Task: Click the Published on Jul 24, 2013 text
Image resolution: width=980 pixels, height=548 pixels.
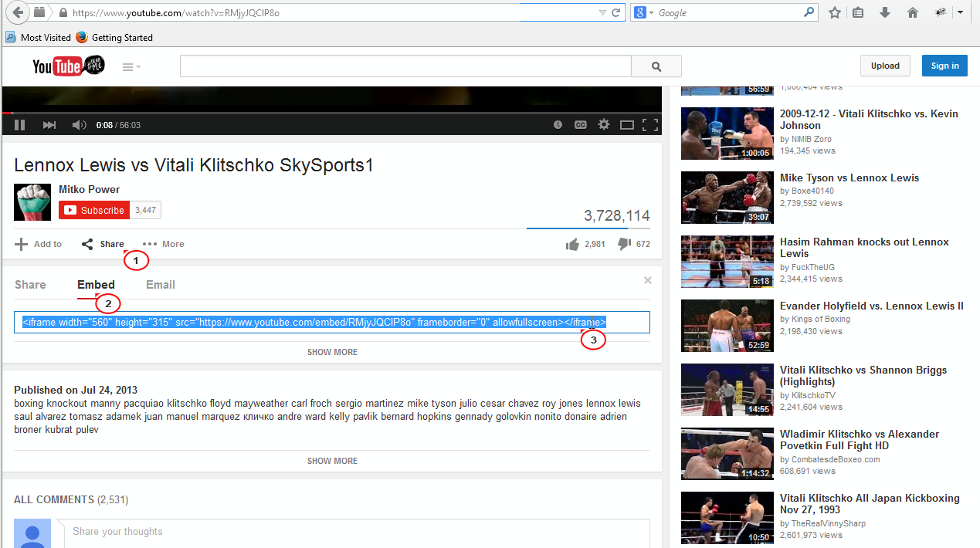Action: tap(76, 390)
